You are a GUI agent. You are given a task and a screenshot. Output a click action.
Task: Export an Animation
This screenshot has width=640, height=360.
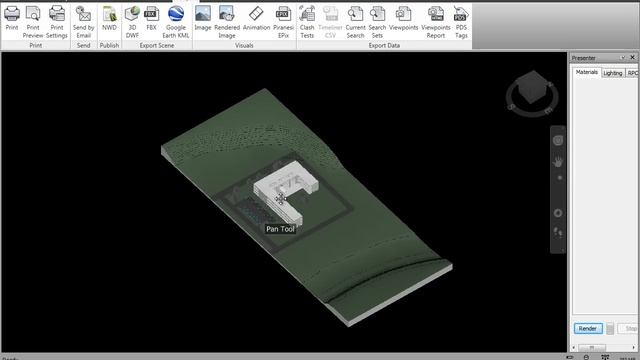(x=256, y=19)
